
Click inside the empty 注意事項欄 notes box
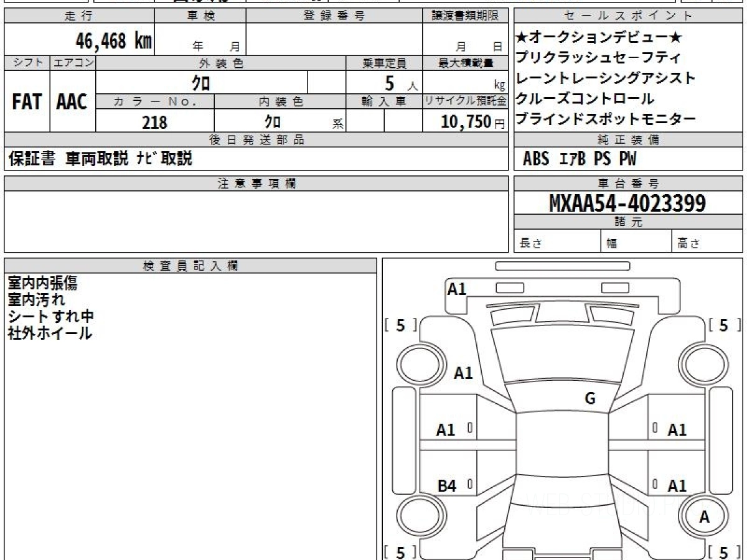click(x=256, y=222)
